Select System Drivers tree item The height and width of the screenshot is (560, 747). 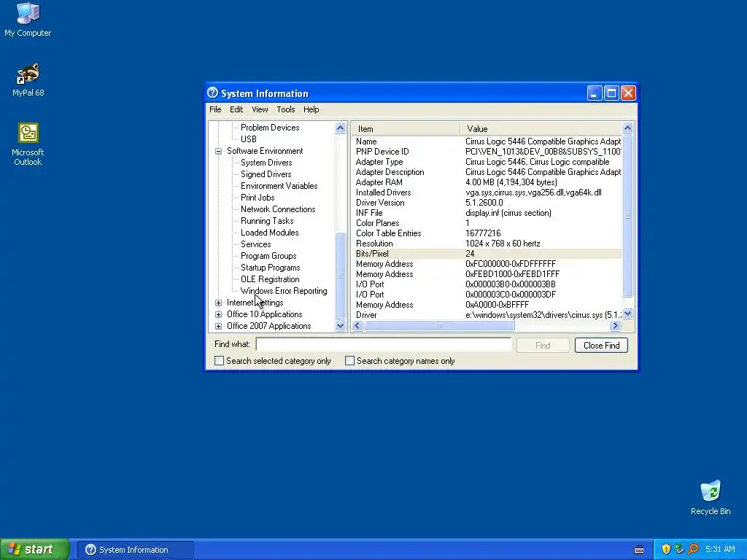click(x=266, y=163)
